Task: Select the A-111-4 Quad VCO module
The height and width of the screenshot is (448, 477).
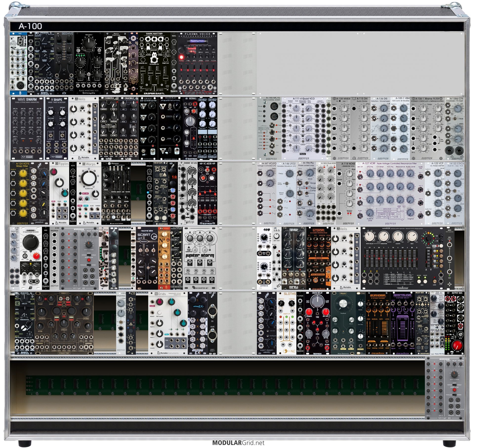Action: 304,129
